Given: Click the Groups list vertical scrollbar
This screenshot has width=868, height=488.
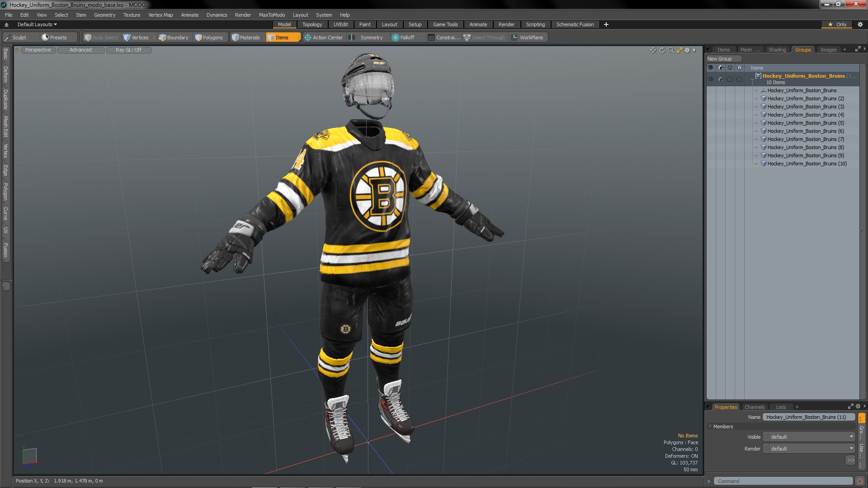Looking at the screenshot, I should pyautogui.click(x=863, y=230).
